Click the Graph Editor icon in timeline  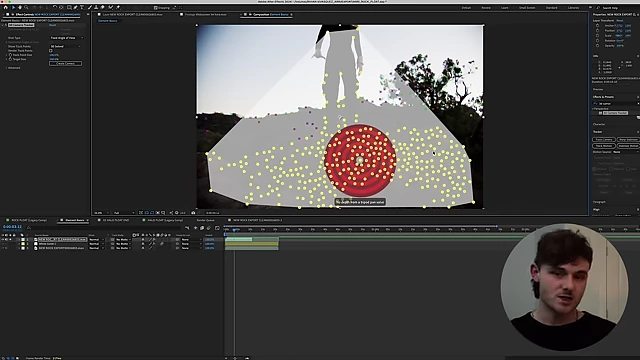[x=217, y=228]
